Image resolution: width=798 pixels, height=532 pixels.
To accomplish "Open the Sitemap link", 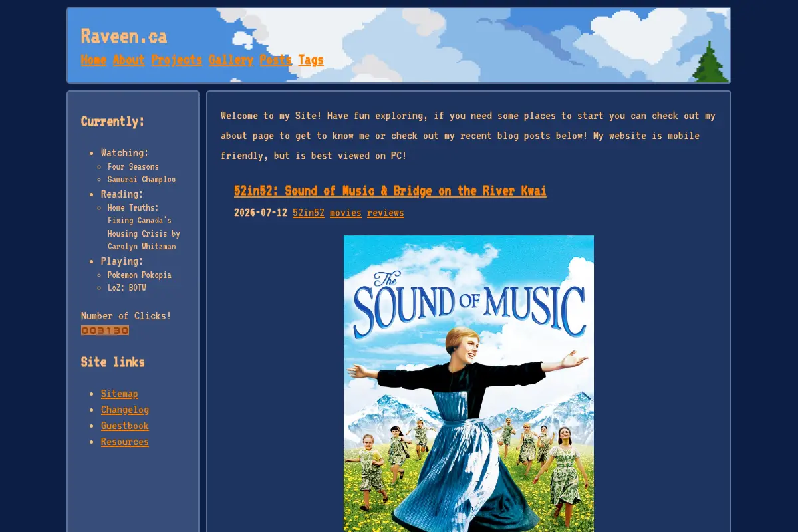I will click(x=120, y=394).
